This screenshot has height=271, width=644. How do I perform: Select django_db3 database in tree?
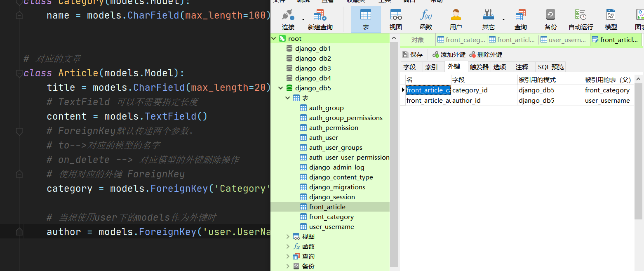313,68
